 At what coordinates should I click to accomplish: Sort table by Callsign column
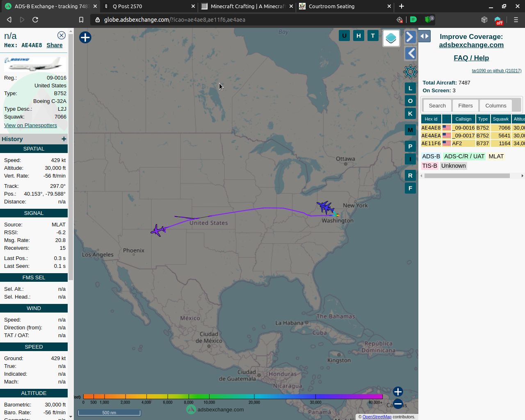463,119
